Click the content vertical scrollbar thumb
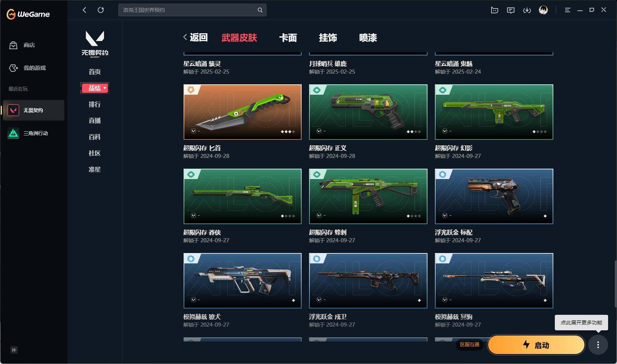This screenshot has width=617, height=364. [616, 284]
